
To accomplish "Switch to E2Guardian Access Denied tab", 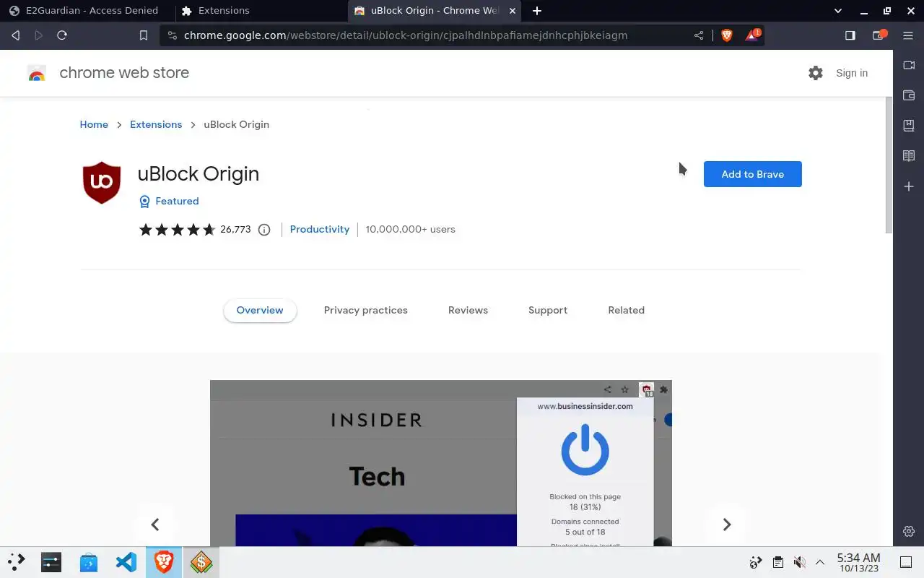I will [85, 11].
